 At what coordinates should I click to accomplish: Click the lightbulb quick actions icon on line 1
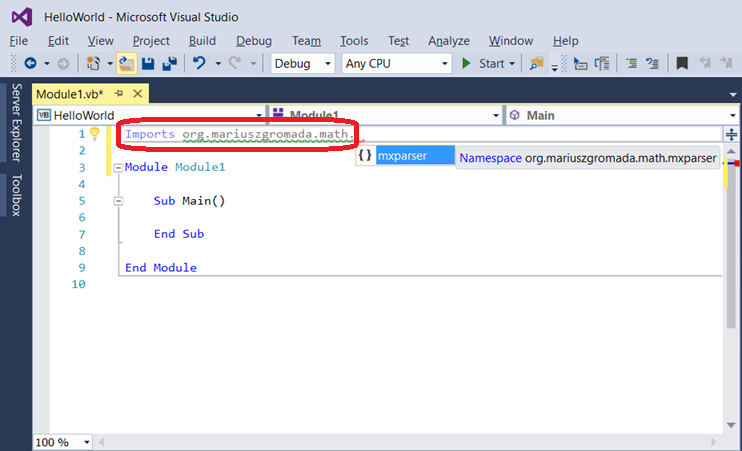pyautogui.click(x=95, y=133)
